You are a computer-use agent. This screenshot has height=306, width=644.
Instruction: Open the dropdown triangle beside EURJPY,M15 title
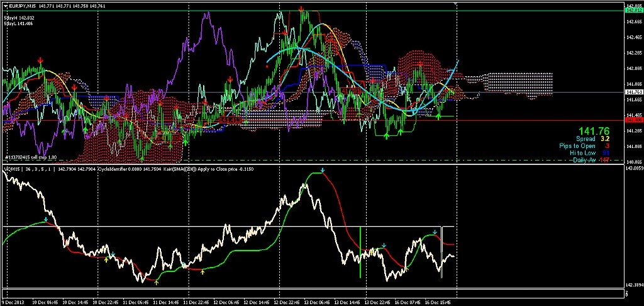click(x=4, y=6)
